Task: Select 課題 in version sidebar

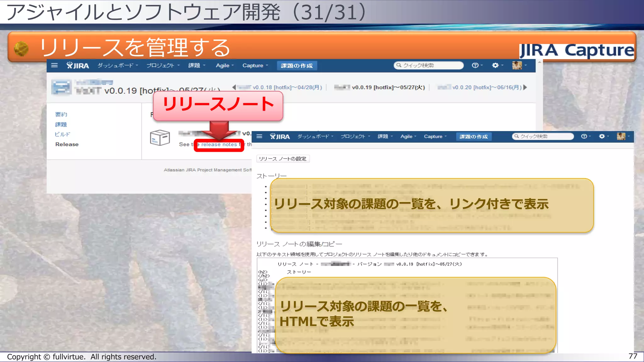Action: point(61,124)
